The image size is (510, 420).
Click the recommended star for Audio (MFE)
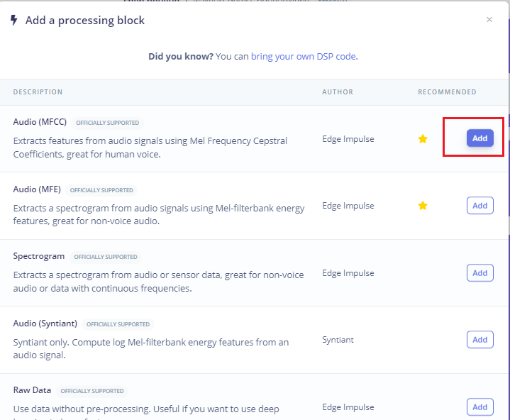[423, 206]
